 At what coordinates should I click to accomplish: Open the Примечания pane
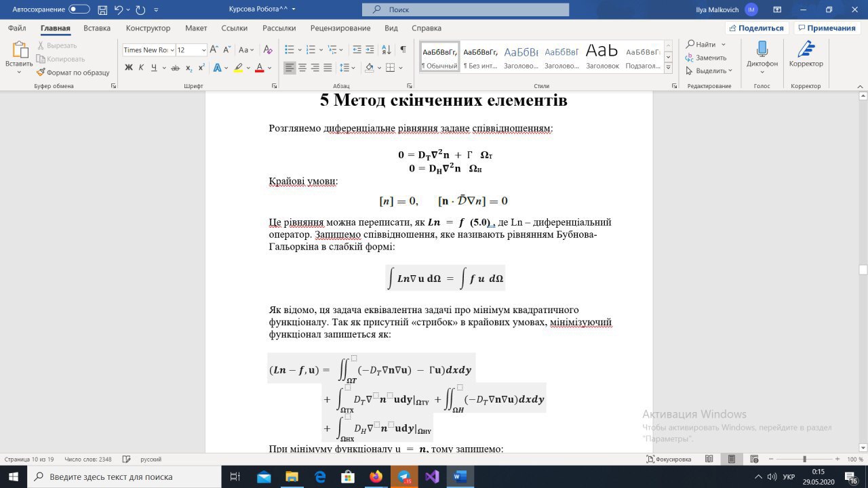coord(826,28)
